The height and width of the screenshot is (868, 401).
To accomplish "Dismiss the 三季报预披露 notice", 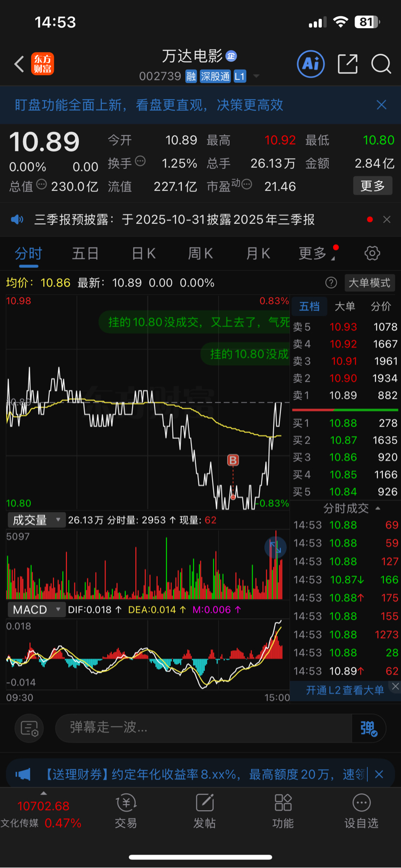I will (387, 219).
